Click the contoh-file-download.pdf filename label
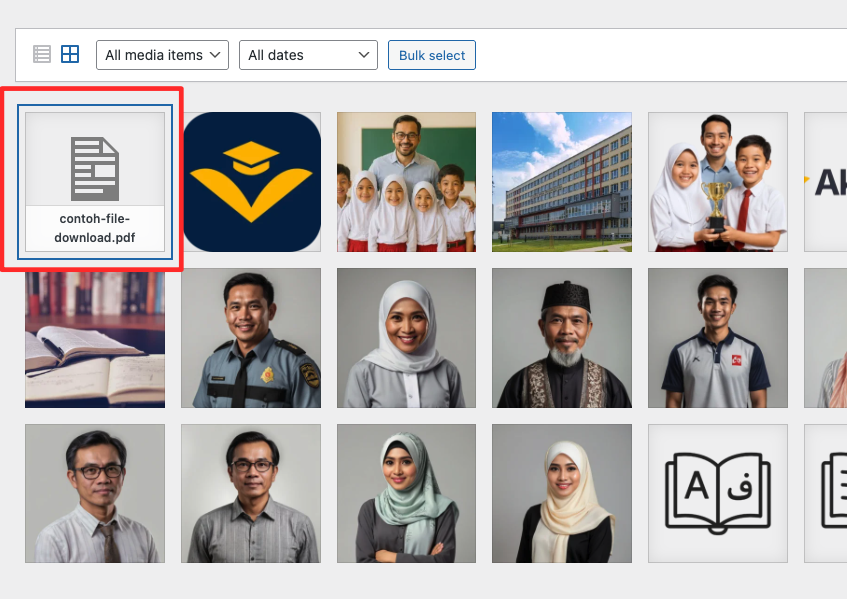 pyautogui.click(x=95, y=228)
